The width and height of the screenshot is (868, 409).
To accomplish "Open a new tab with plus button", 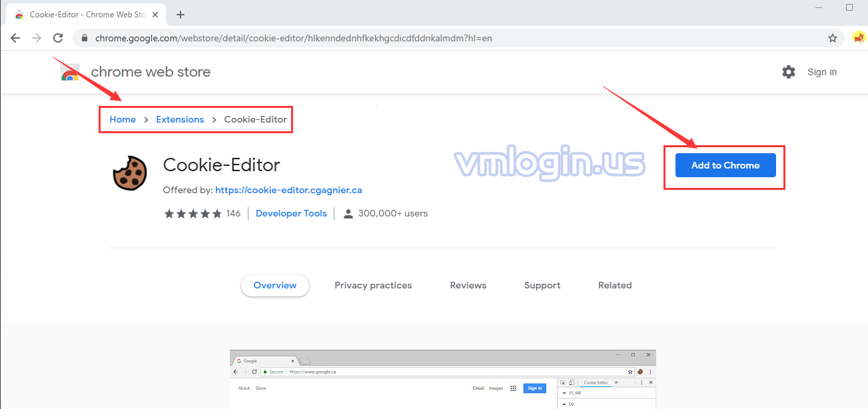I will tap(180, 14).
